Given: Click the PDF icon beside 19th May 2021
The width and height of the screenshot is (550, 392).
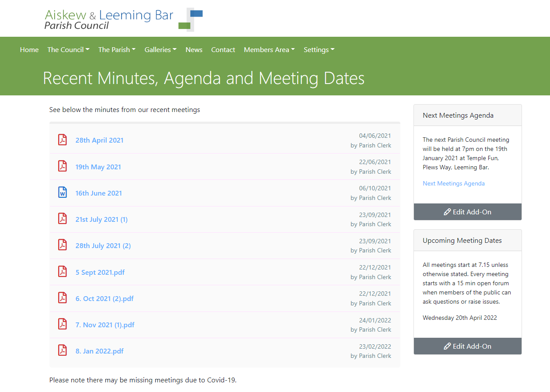Looking at the screenshot, I should tap(63, 167).
